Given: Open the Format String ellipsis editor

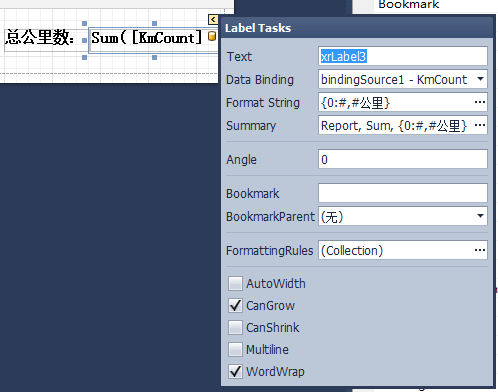Looking at the screenshot, I should [x=480, y=102].
